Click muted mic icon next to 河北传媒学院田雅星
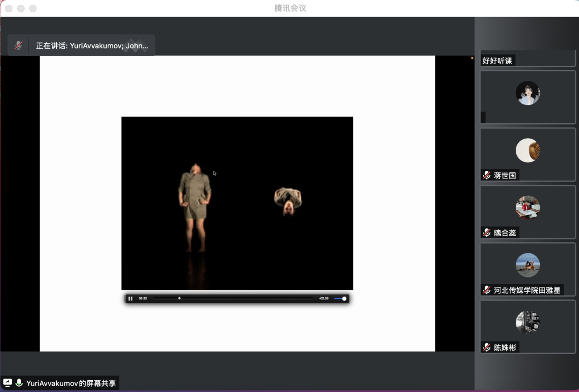 [x=487, y=290]
